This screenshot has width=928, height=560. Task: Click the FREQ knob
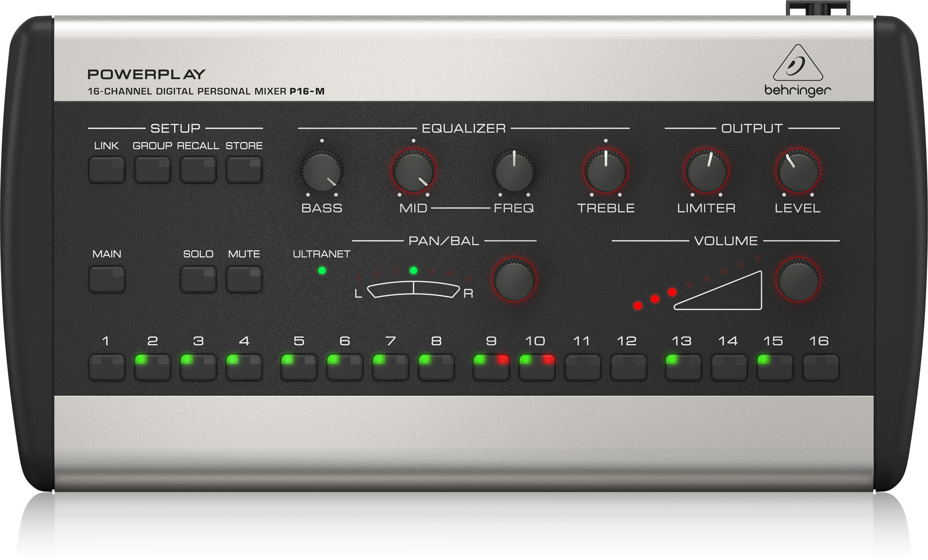tap(514, 171)
